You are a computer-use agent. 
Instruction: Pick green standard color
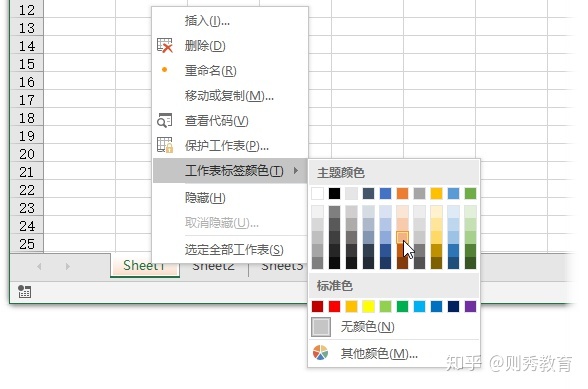click(402, 306)
